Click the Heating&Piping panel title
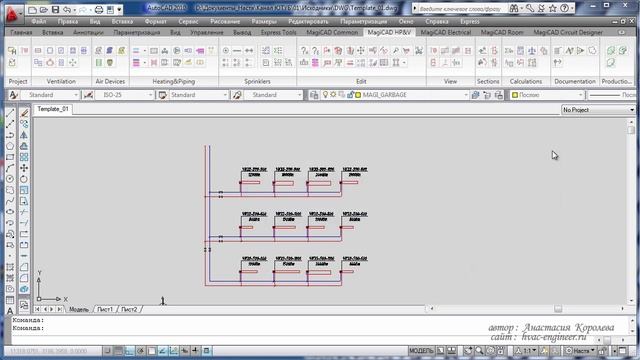The width and height of the screenshot is (640, 360). click(174, 81)
